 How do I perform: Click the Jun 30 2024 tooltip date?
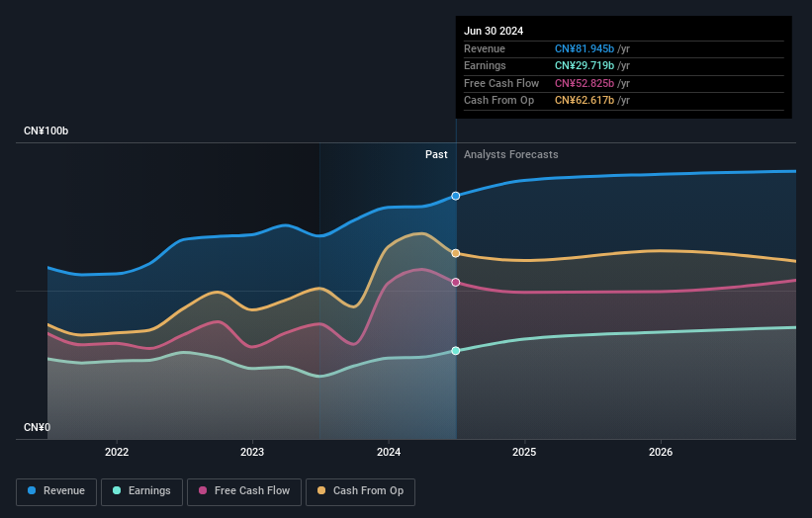(494, 31)
